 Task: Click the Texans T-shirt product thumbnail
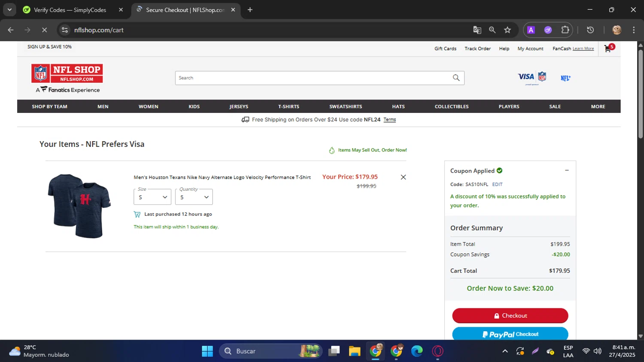pyautogui.click(x=79, y=206)
